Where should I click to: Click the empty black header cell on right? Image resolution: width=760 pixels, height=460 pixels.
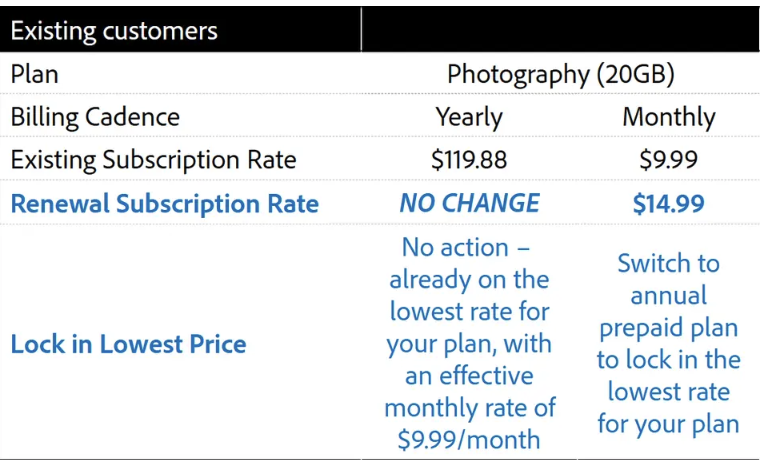click(x=560, y=30)
